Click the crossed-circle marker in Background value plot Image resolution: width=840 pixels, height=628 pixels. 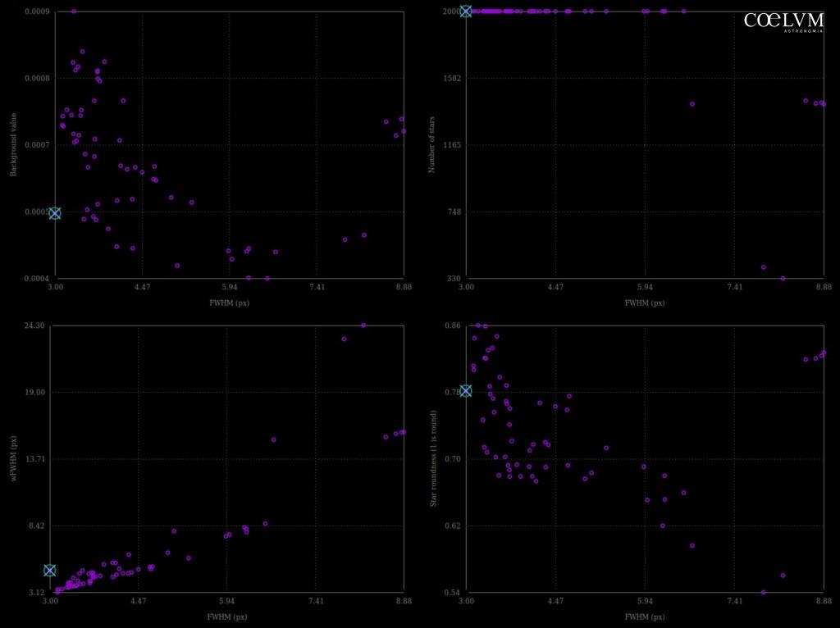point(55,213)
